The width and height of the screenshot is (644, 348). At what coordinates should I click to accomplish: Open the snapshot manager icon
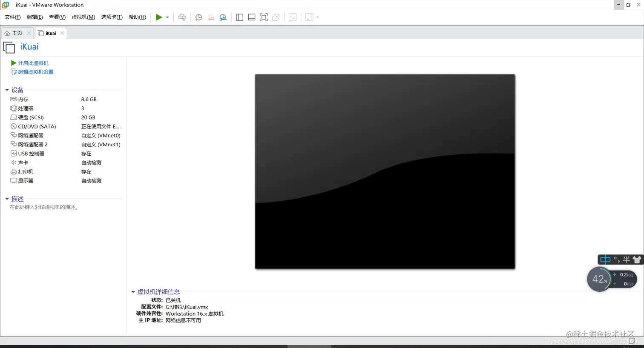(223, 17)
